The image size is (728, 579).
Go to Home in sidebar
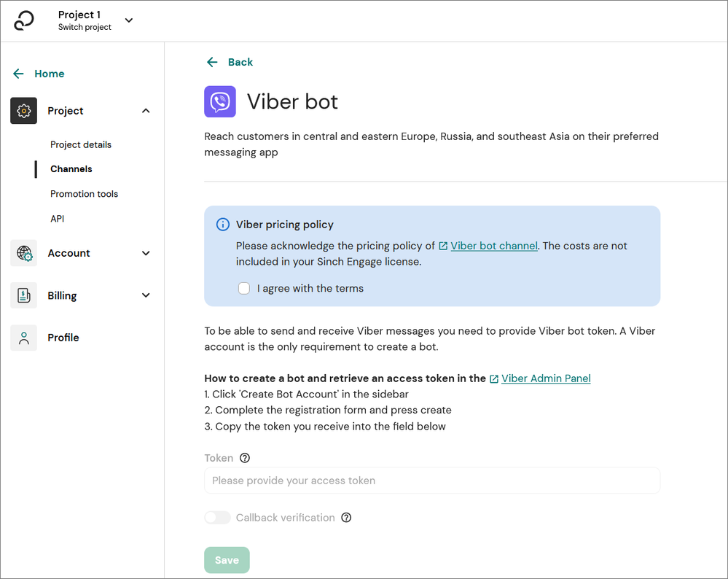[x=50, y=74]
